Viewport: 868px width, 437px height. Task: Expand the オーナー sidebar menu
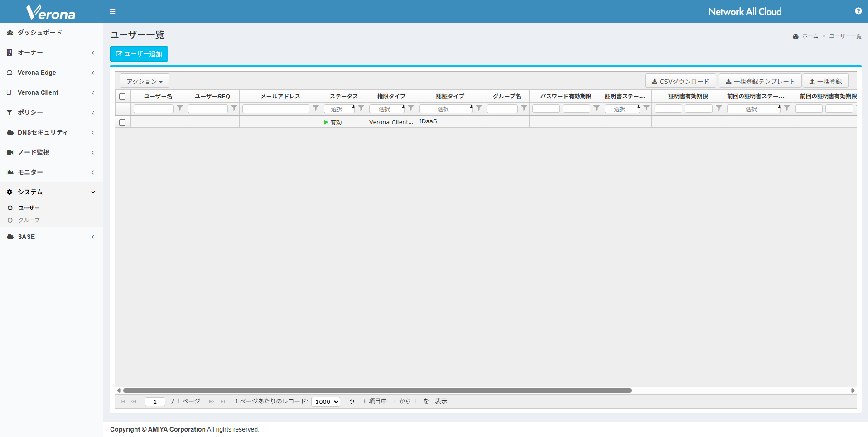pyautogui.click(x=51, y=53)
